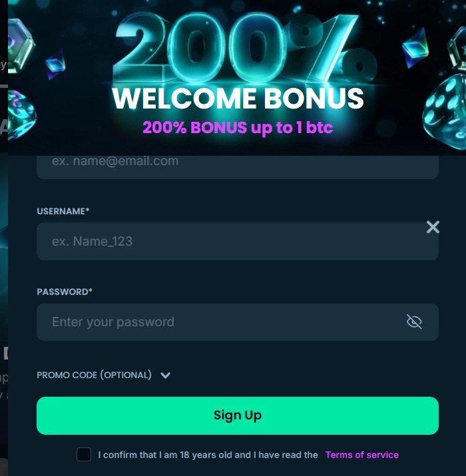Focus the username field with Name_123 placeholder
This screenshot has height=476, width=466.
pyautogui.click(x=238, y=242)
